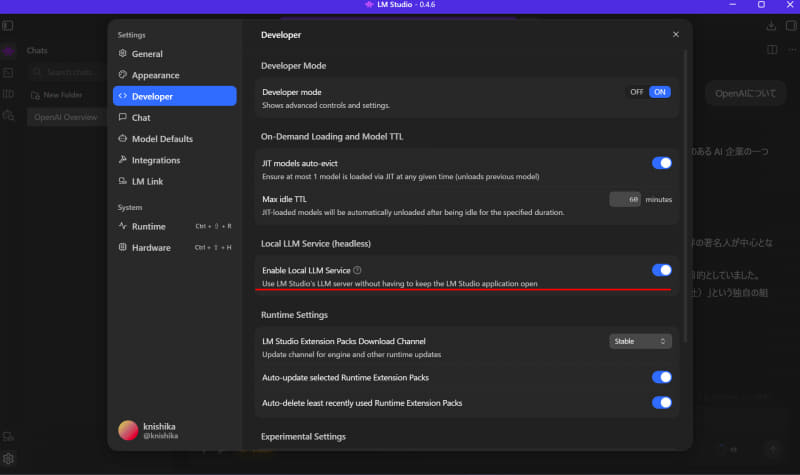The image size is (800, 475).
Task: Click the knishika username text
Action: (x=159, y=427)
